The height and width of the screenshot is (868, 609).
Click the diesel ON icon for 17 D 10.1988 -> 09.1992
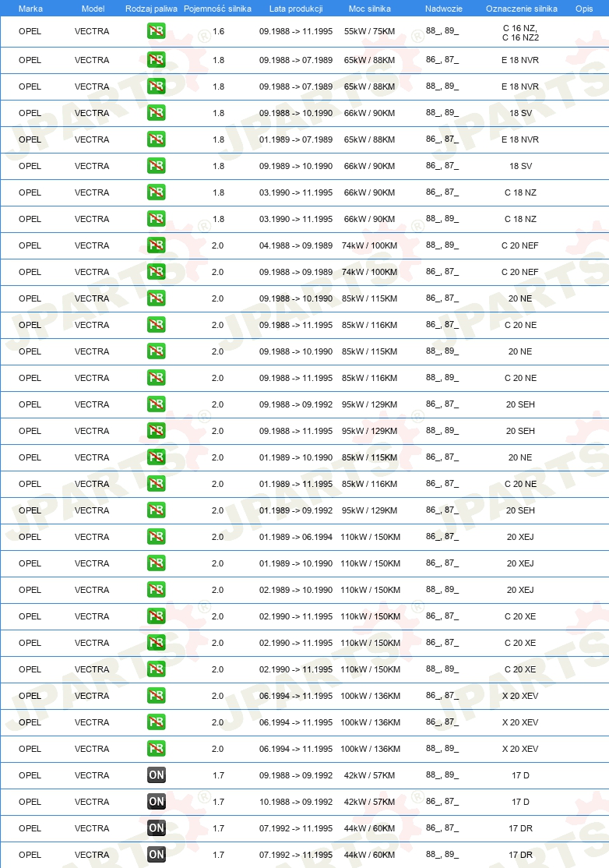[157, 801]
